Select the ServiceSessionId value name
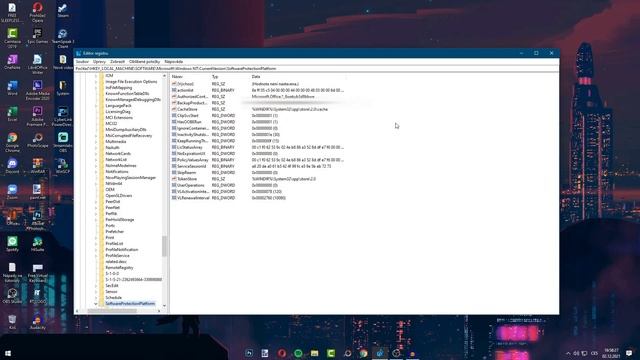The image size is (640, 360). [191, 166]
